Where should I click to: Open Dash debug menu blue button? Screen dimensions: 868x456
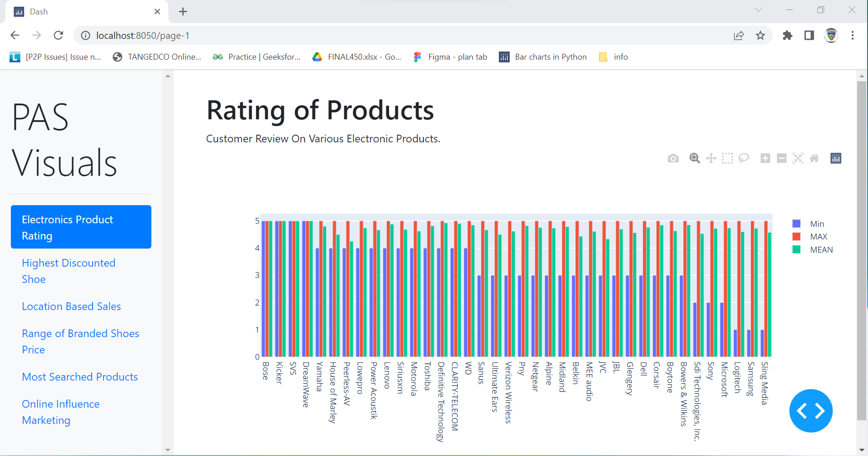click(811, 411)
